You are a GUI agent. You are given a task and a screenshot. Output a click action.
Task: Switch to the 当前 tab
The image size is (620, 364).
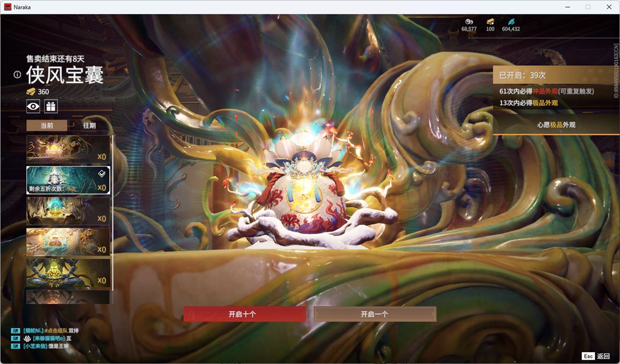[x=47, y=125]
